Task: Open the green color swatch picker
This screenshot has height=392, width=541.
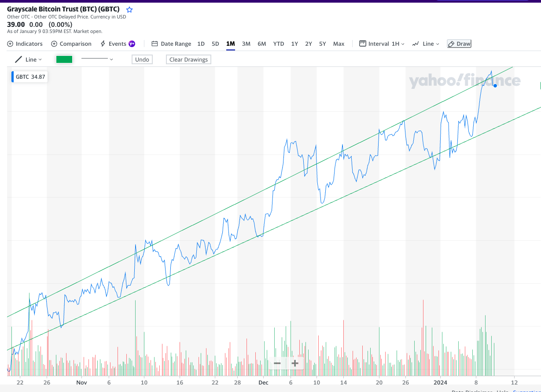Action: point(64,59)
